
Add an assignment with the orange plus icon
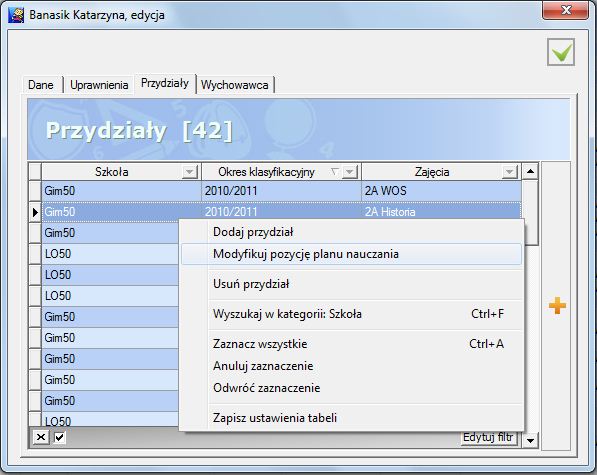coord(557,306)
